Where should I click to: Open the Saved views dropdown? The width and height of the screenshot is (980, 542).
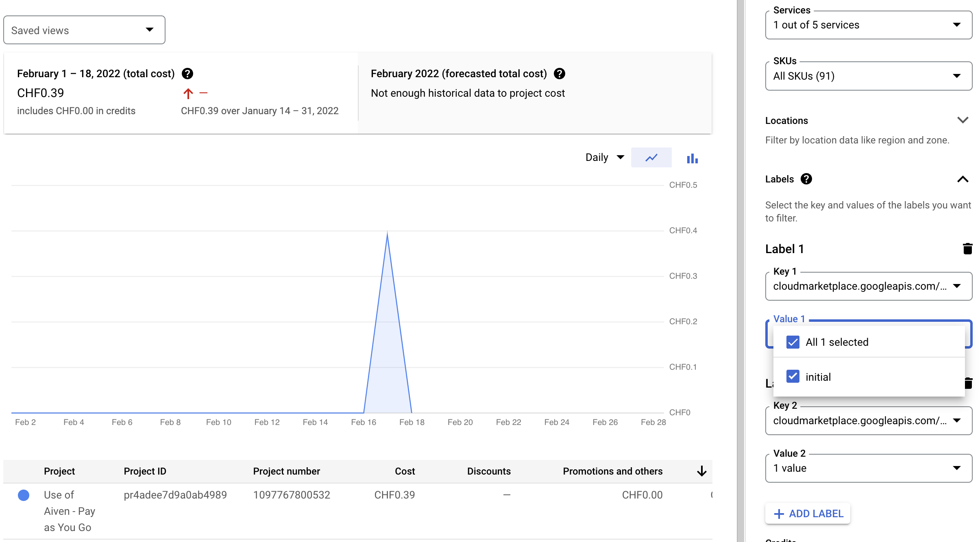click(84, 30)
